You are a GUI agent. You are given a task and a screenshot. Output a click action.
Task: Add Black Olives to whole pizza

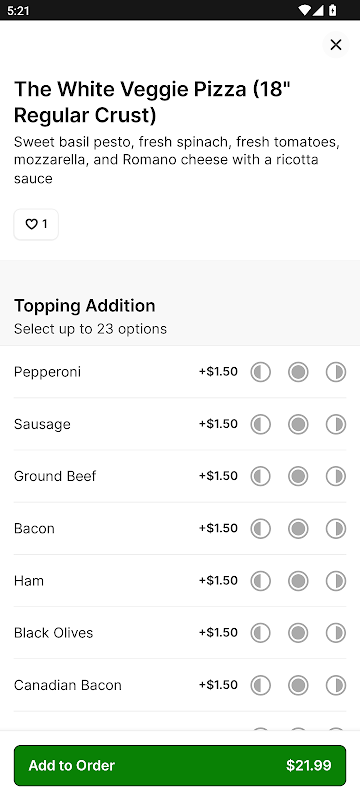pyautogui.click(x=298, y=633)
